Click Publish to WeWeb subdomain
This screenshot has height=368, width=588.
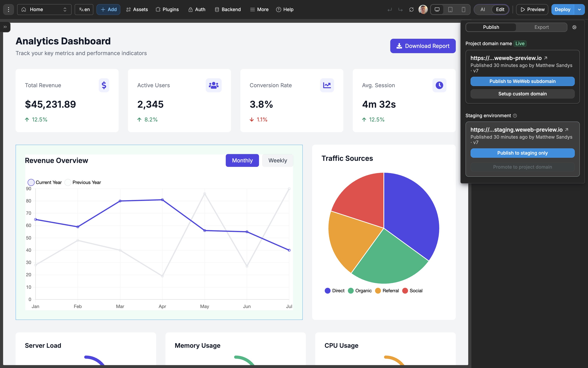(522, 81)
